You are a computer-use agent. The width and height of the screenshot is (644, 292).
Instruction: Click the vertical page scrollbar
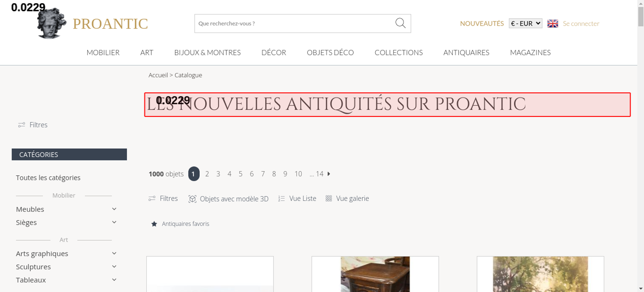tap(641, 146)
